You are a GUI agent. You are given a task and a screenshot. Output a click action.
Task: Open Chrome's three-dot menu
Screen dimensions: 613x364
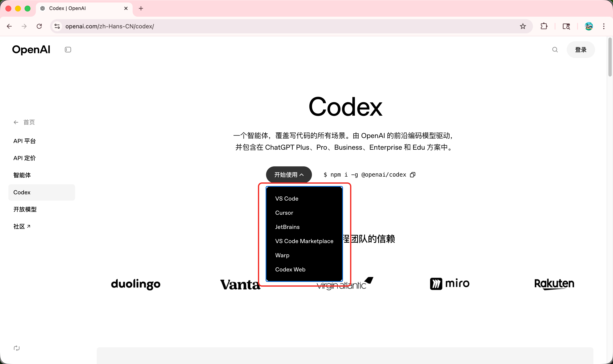tap(604, 26)
